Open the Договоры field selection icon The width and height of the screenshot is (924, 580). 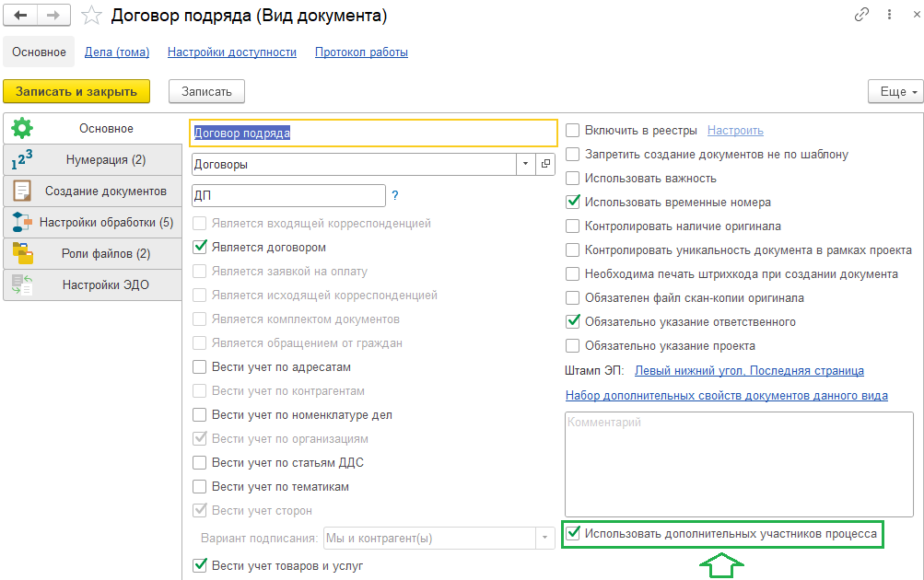click(545, 164)
